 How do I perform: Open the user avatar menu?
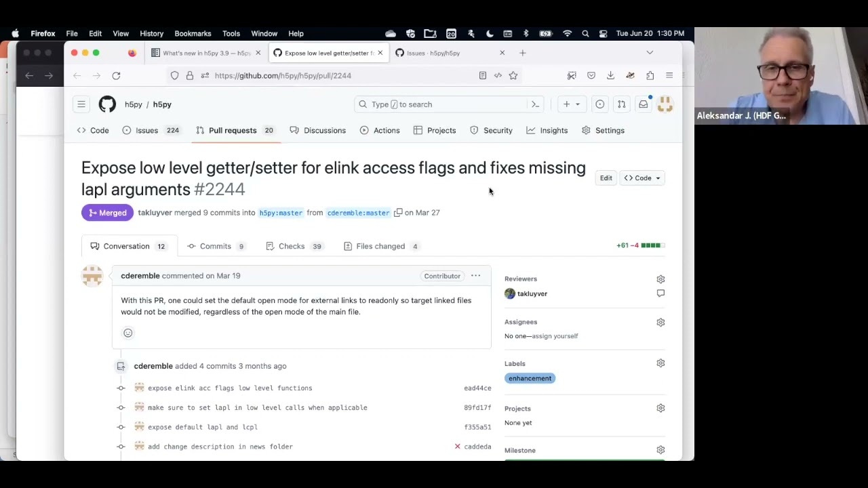665,104
